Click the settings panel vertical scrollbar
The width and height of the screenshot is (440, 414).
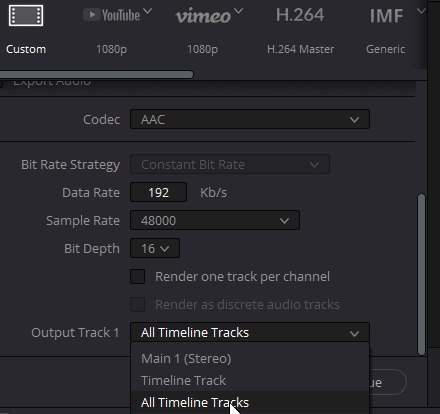pyautogui.click(x=421, y=275)
